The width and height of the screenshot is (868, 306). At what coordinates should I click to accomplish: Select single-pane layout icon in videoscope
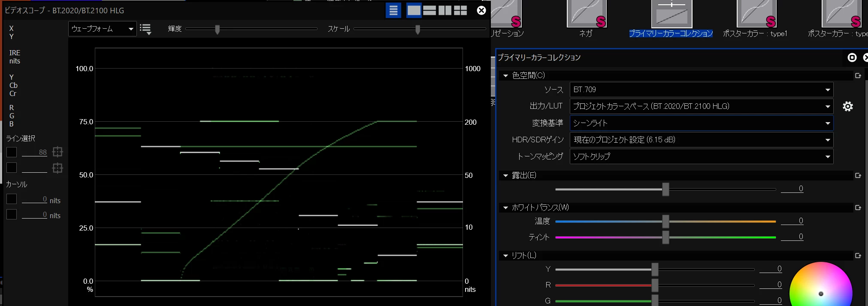[x=414, y=10]
